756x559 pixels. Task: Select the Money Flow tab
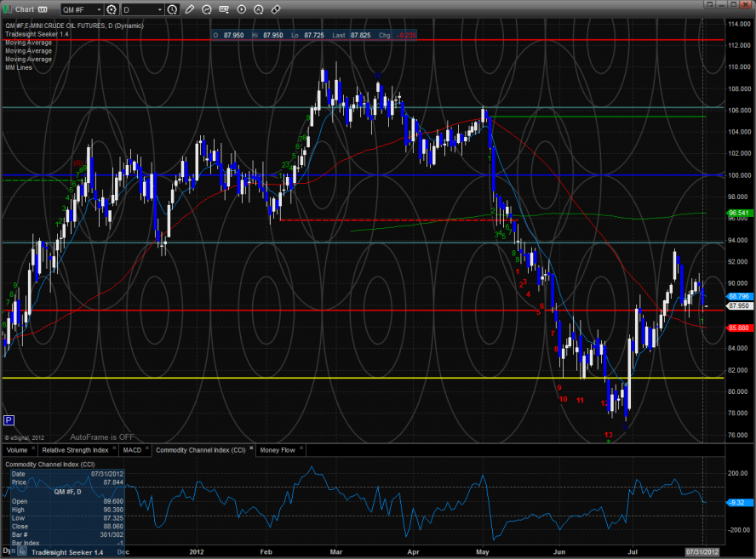[x=277, y=449]
